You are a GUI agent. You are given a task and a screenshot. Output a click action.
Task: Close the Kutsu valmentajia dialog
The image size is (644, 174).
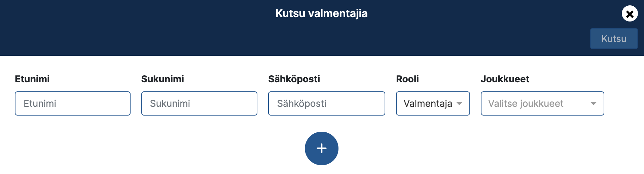630,14
